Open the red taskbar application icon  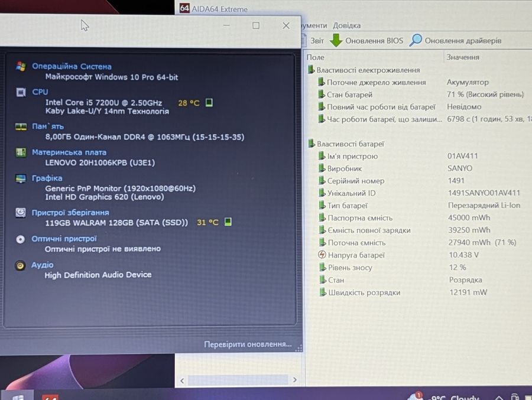tap(50, 397)
